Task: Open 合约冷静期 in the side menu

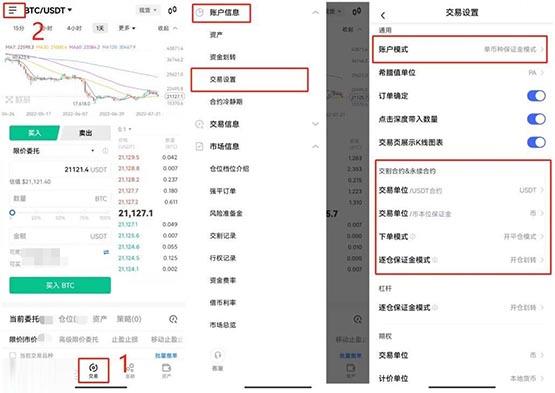Action: tap(226, 102)
